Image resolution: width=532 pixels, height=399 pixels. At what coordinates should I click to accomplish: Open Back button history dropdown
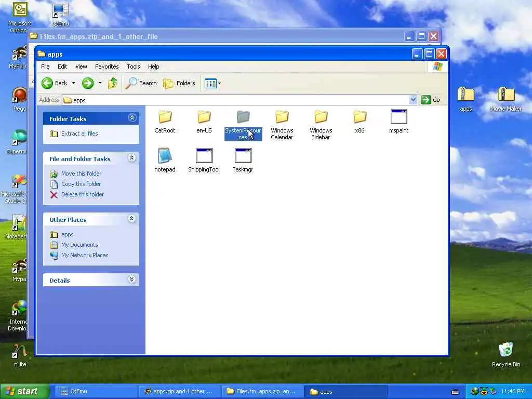73,83
